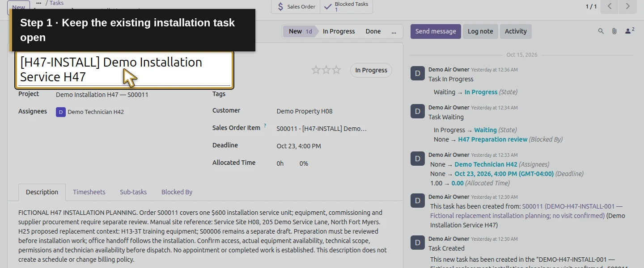Image resolution: width=644 pixels, height=268 pixels.
Task: Open the Sales Order Item field S00011
Action: pyautogui.click(x=322, y=129)
